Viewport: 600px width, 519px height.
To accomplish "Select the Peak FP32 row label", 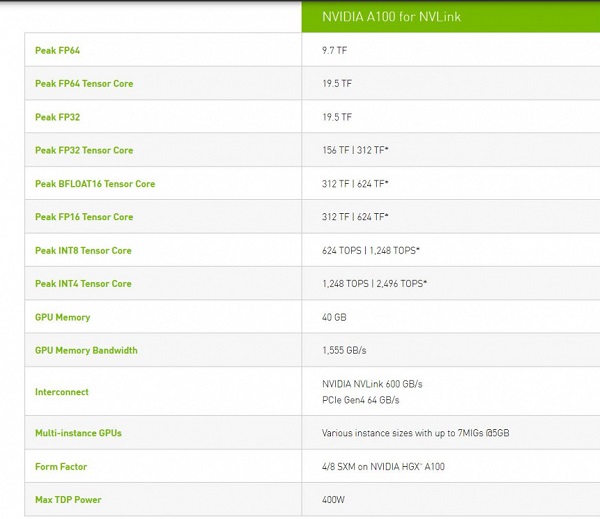I will 57,117.
